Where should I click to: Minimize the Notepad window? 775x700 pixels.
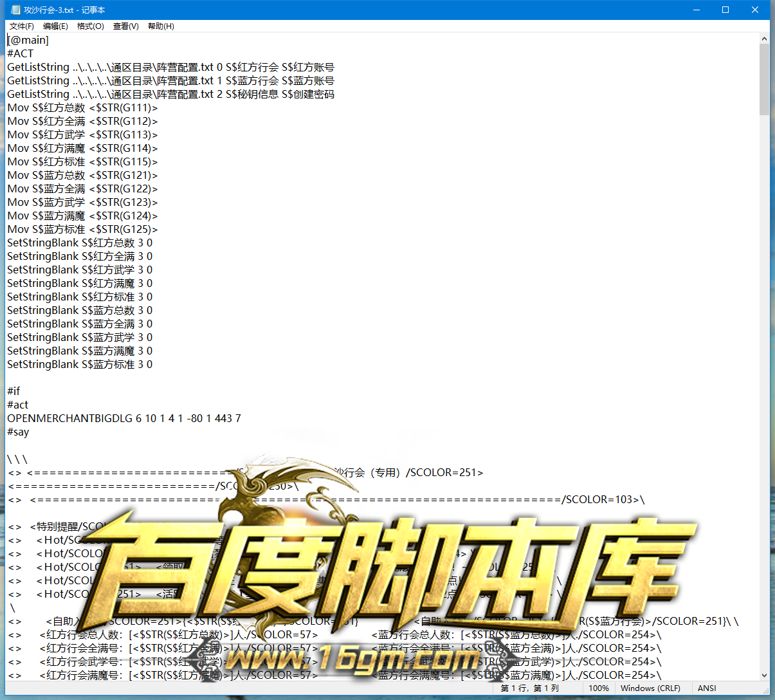tap(697, 10)
